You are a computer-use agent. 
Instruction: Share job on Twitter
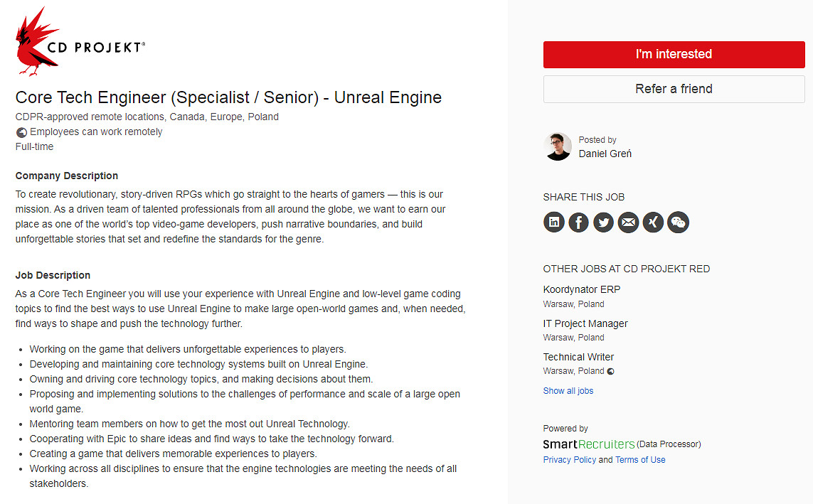(604, 222)
